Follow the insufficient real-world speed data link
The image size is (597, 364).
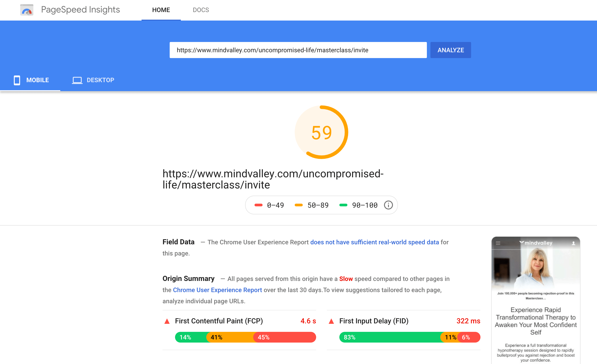pyautogui.click(x=374, y=242)
